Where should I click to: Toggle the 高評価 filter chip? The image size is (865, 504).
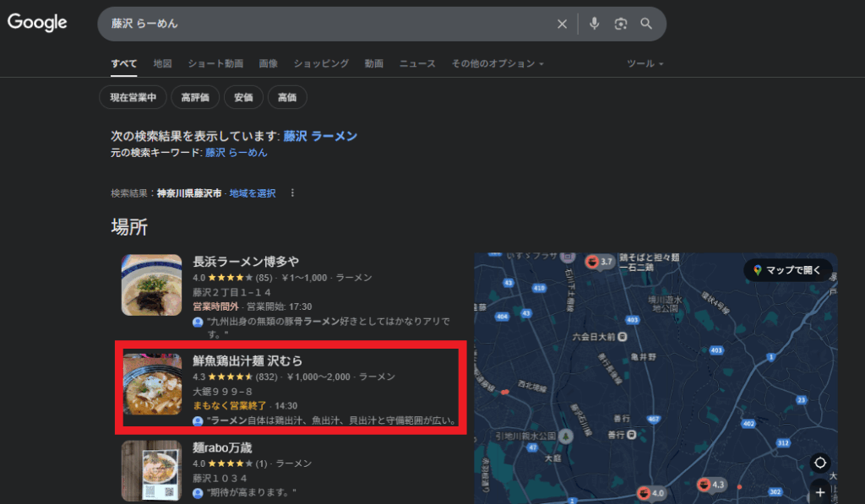coord(195,98)
